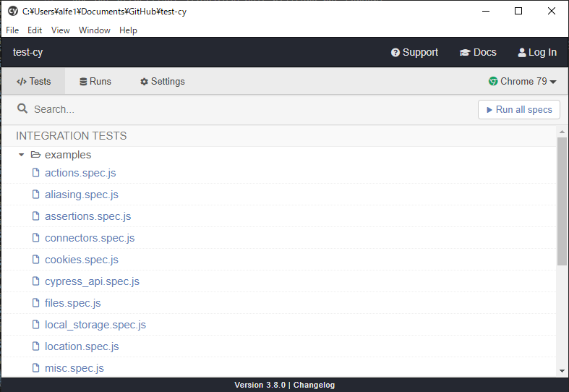Collapse the examples folder arrow
Screen dimensions: 569x392
coord(22,155)
